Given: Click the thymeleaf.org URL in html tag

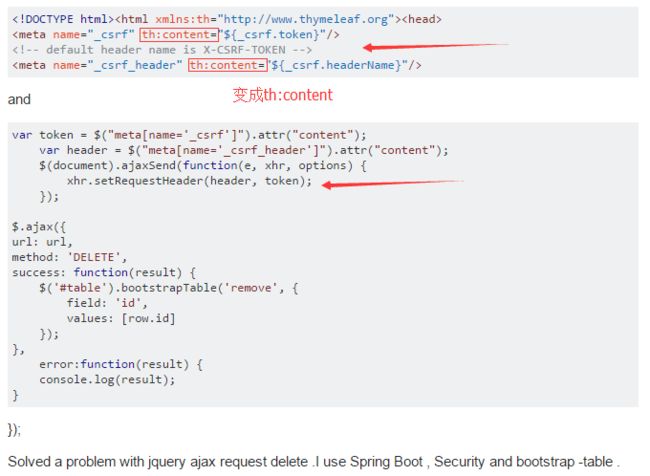Looking at the screenshot, I should (x=306, y=19).
